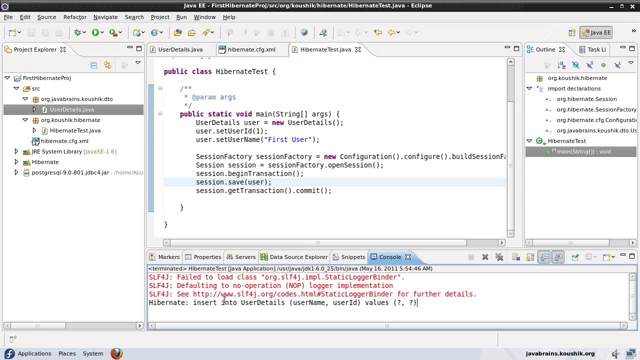The height and width of the screenshot is (360, 640).
Task: Open the Navigate menu
Action: click(x=105, y=17)
